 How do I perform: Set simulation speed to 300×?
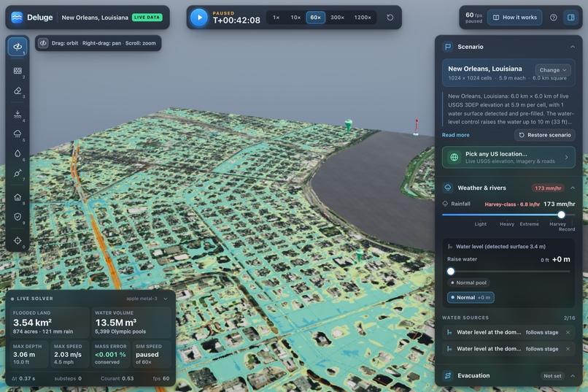[337, 18]
